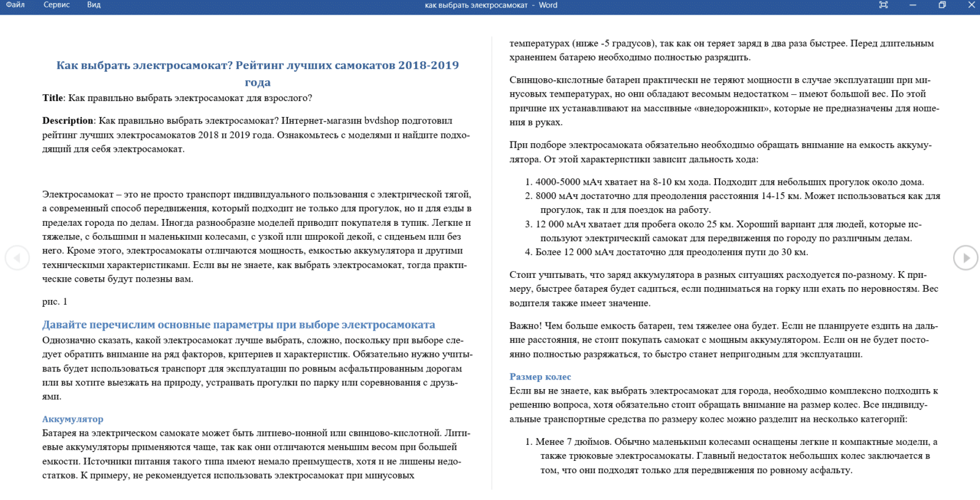Viewport: 980px width, 500px height.
Task: Open the Сервис menu
Action: pyautogui.click(x=56, y=5)
